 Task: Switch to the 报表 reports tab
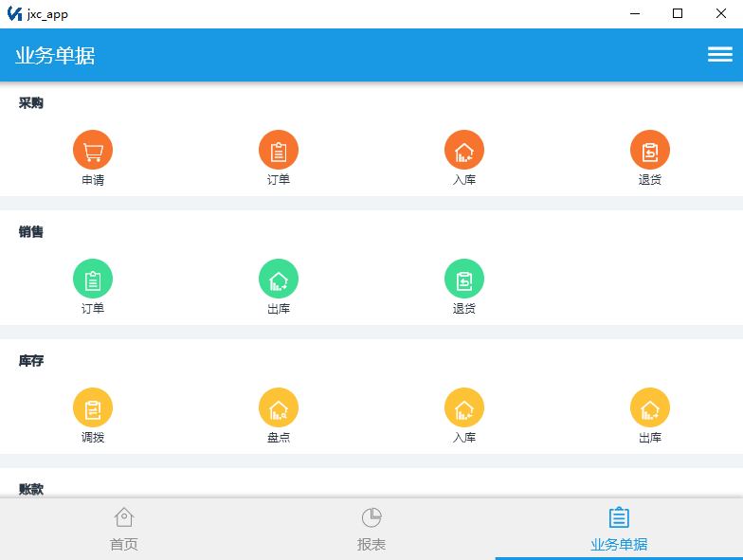point(371,529)
